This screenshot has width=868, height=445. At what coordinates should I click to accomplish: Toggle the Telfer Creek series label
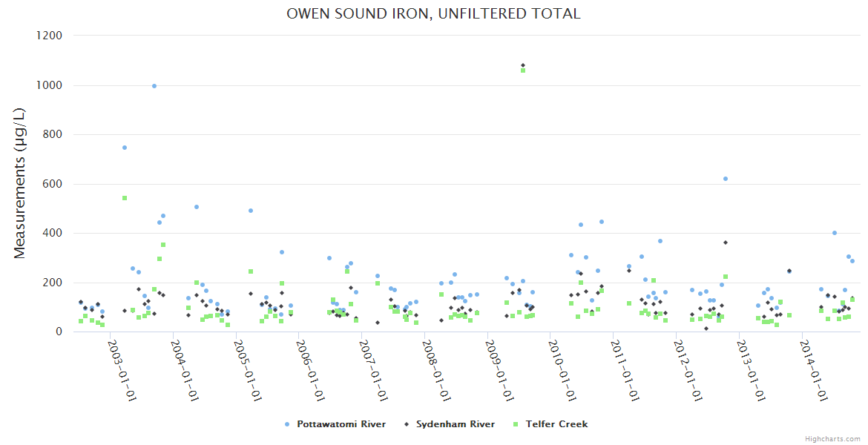tap(556, 424)
